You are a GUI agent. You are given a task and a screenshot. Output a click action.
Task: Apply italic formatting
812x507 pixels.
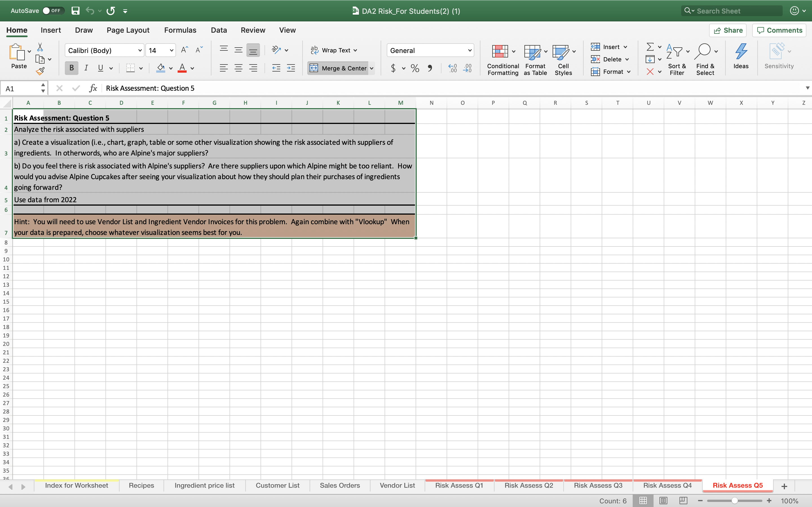tap(86, 68)
